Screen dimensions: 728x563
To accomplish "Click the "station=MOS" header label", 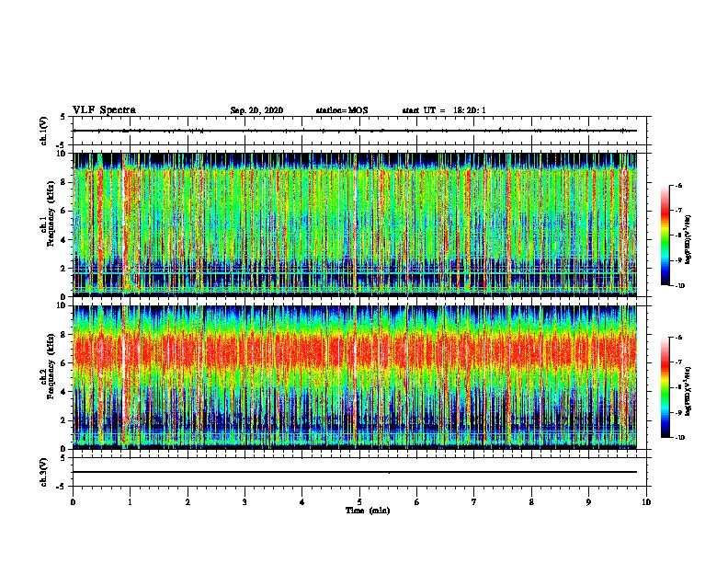I will (x=342, y=110).
